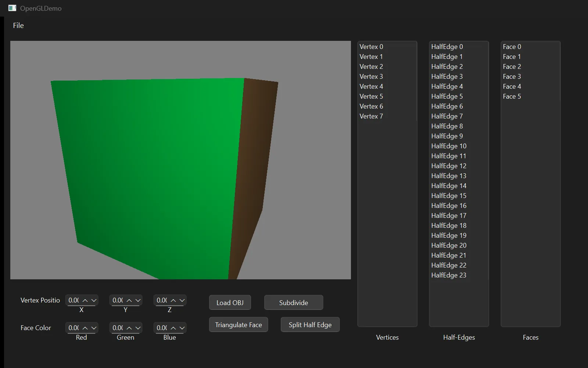The image size is (588, 368).
Task: Focus the Vertex Position X input field
Action: click(73, 300)
